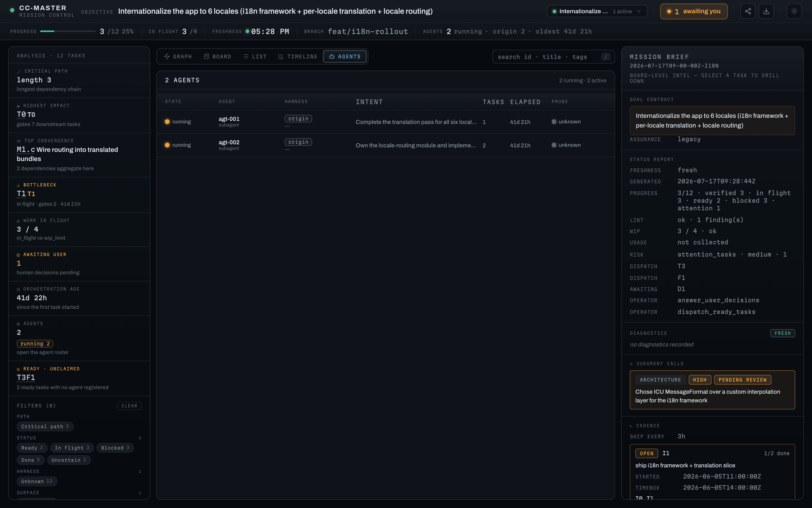The width and height of the screenshot is (812, 508).
Task: Open the Critical Path length 3 card
Action: (79, 80)
